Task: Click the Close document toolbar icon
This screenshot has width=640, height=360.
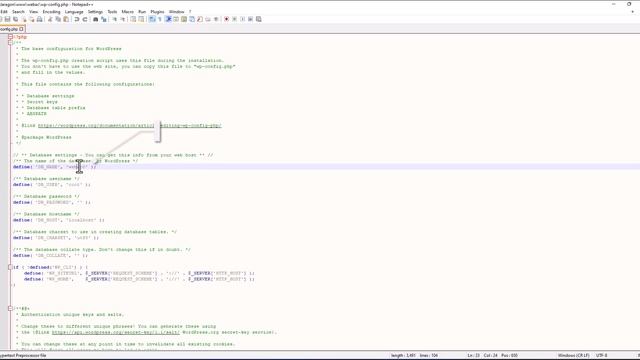Action: point(24,19)
